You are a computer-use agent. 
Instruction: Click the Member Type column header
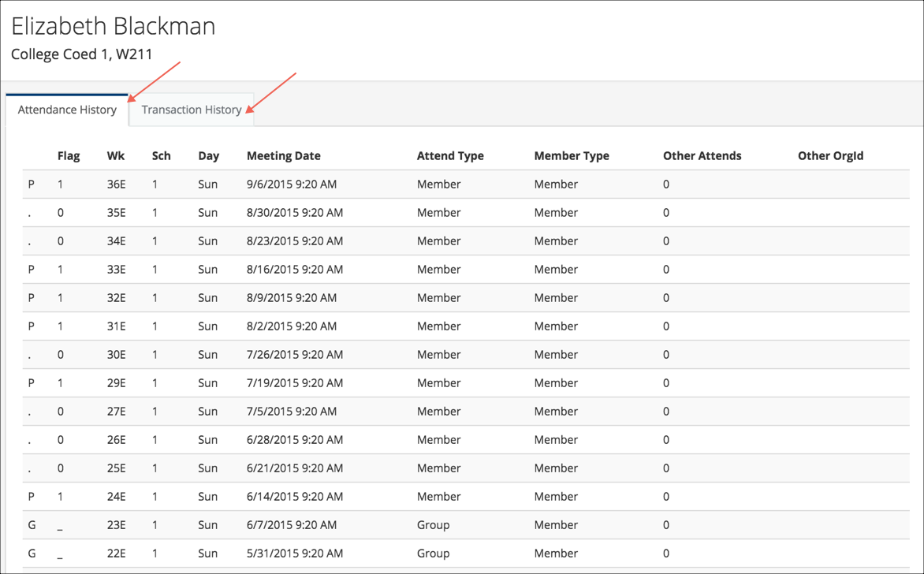click(572, 155)
